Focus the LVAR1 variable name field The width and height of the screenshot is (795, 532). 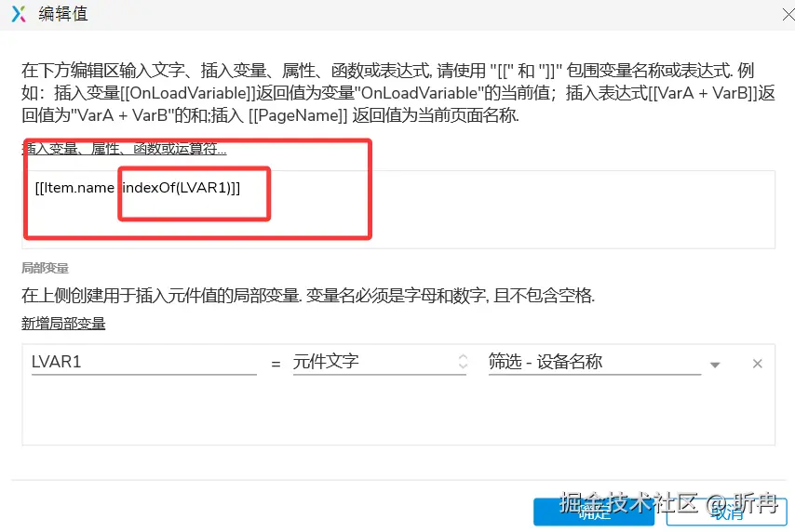(144, 362)
